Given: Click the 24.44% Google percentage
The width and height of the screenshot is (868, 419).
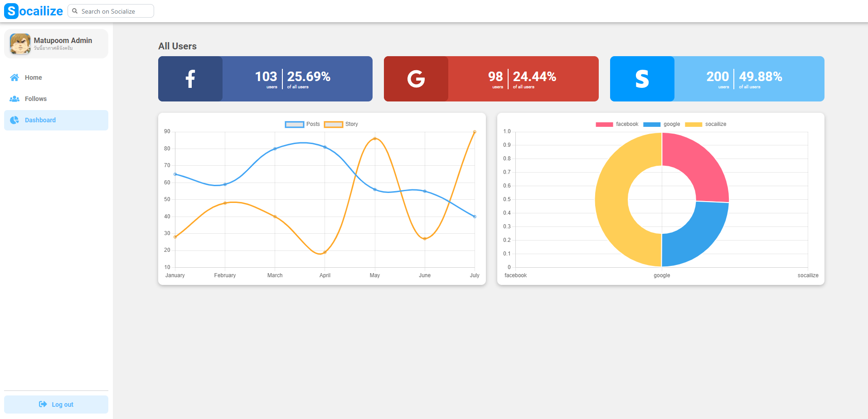Looking at the screenshot, I should 534,77.
